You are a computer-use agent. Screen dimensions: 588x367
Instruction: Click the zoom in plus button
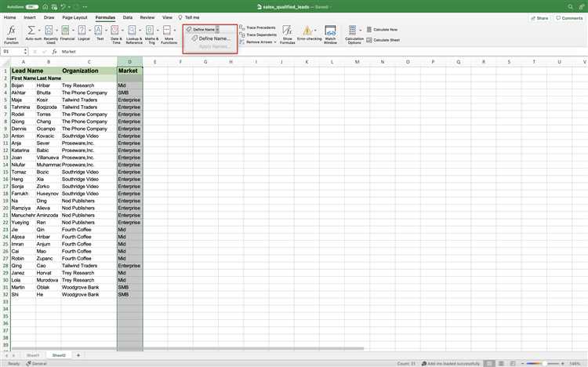pos(562,363)
